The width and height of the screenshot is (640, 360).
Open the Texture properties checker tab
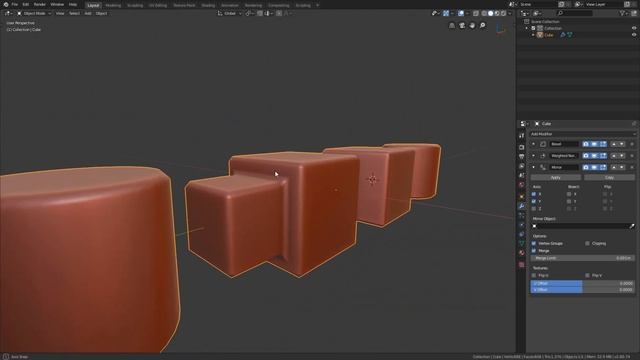tap(521, 264)
